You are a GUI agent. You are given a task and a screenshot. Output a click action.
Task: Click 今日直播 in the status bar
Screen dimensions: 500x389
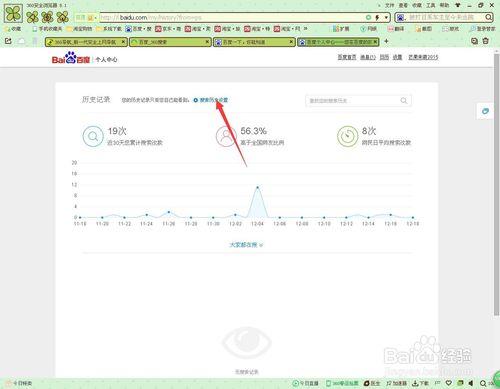(x=306, y=383)
